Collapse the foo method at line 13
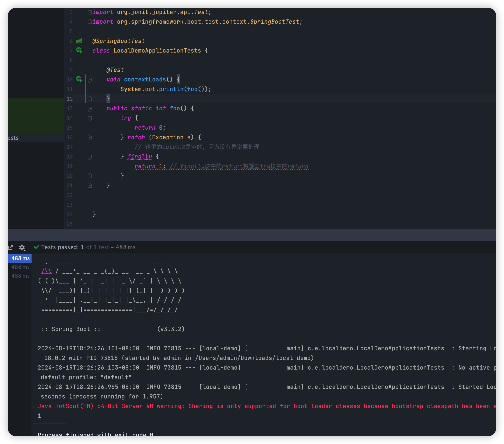Viewport: 504px width, 444px height. click(90, 108)
